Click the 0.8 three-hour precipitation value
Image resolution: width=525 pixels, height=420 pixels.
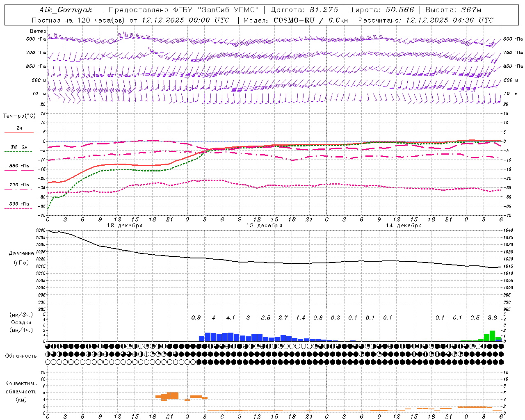point(318,318)
